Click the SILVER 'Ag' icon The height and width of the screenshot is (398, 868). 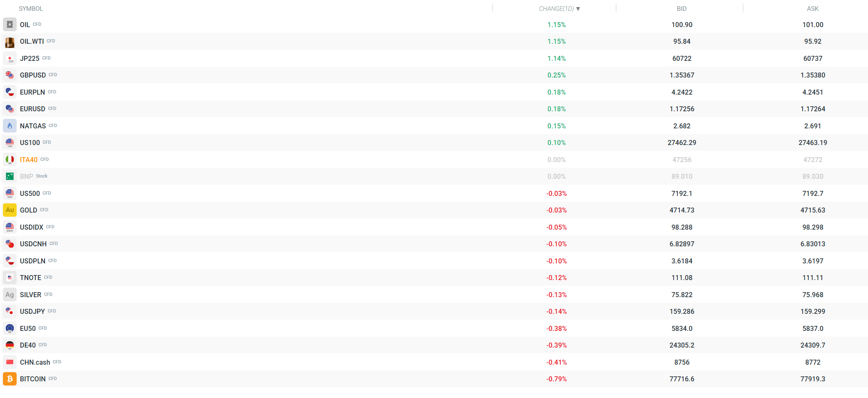(x=10, y=295)
